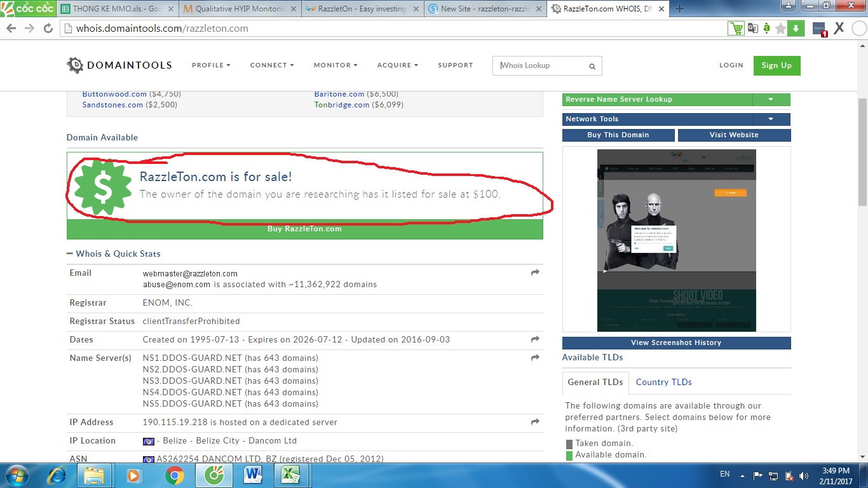Click the network connection tray icon

pos(773,475)
